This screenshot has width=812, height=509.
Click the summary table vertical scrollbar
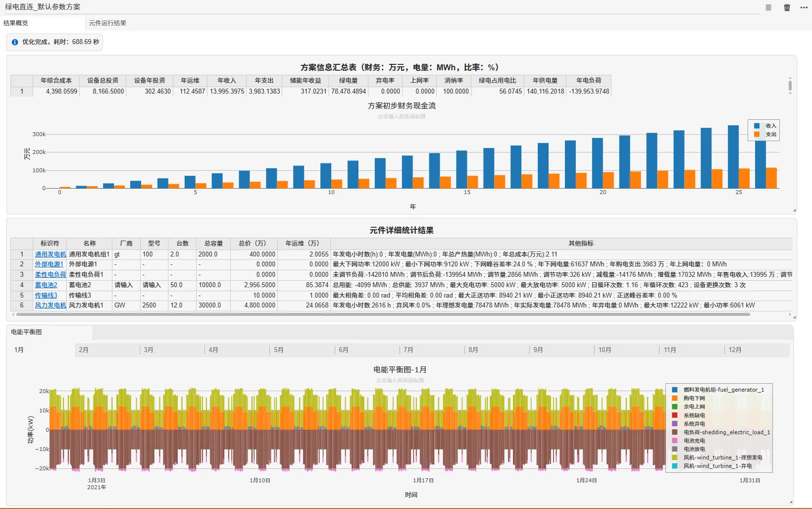790,86
